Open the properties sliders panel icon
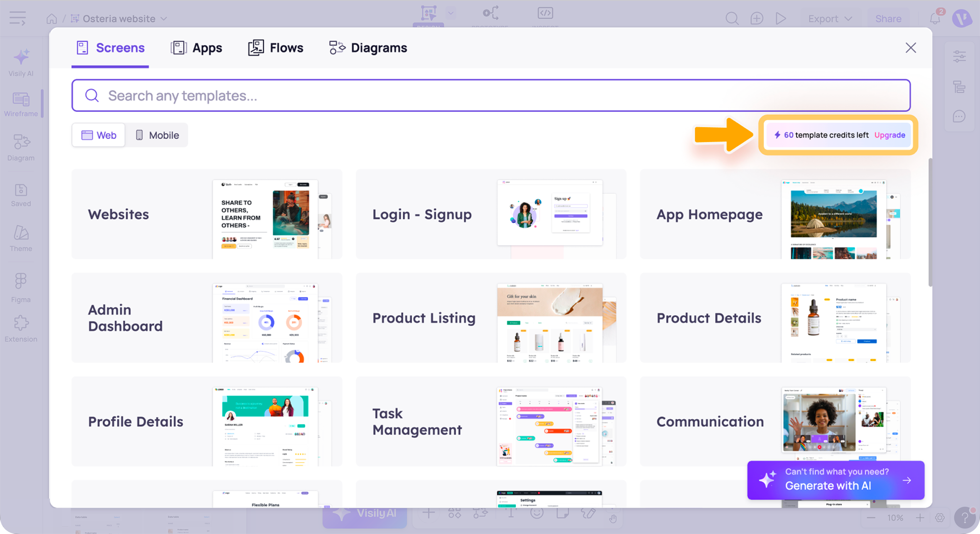This screenshot has height=534, width=980. [x=959, y=56]
